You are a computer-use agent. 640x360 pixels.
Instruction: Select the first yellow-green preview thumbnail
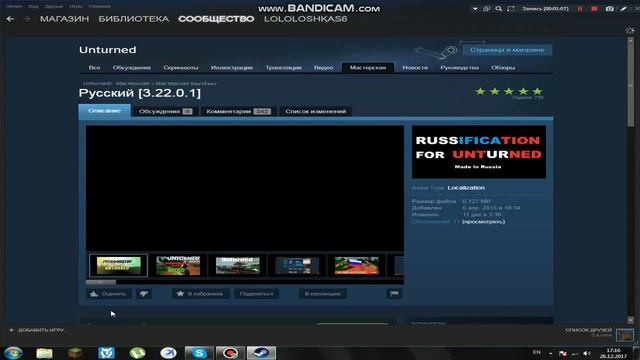(x=119, y=266)
